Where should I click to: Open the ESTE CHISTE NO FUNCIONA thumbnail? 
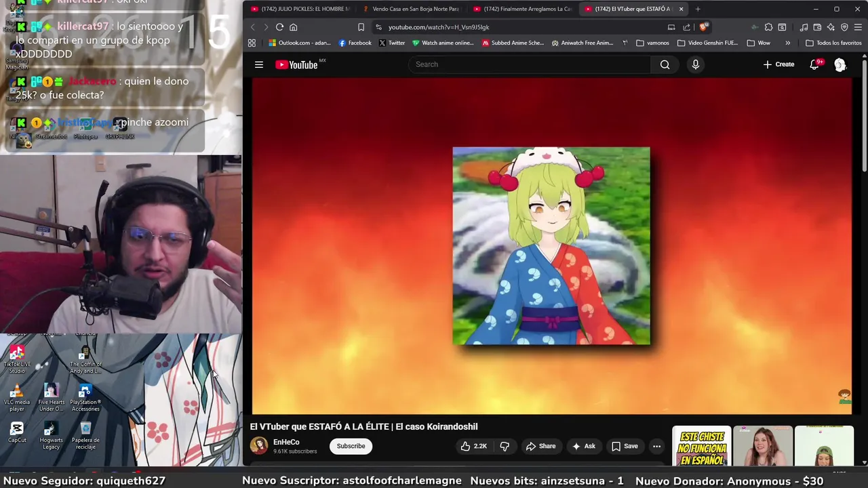point(702,445)
